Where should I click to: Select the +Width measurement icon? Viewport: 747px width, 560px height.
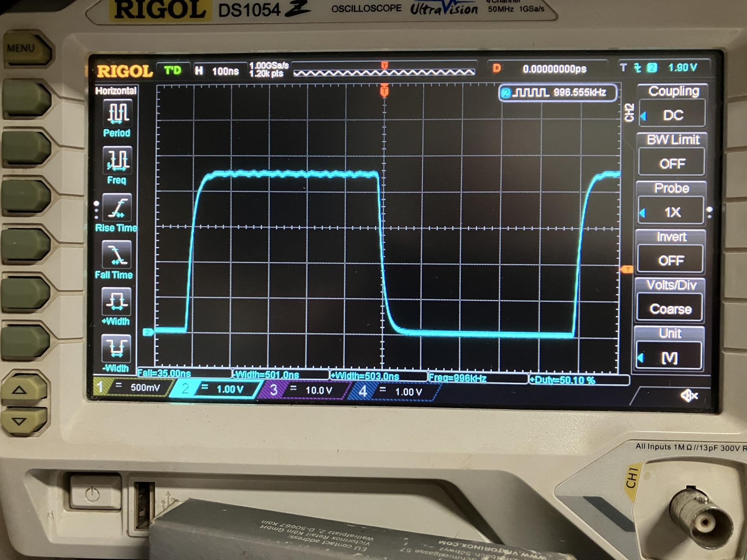click(x=116, y=302)
